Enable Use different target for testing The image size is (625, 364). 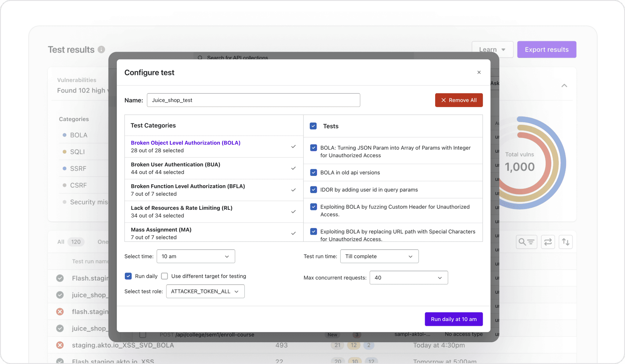coord(164,276)
